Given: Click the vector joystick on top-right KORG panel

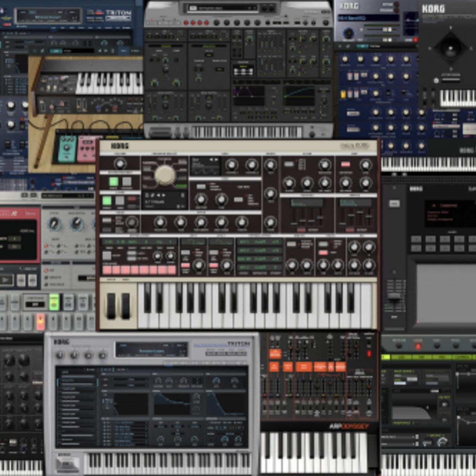Looking at the screenshot, I should click(450, 48).
